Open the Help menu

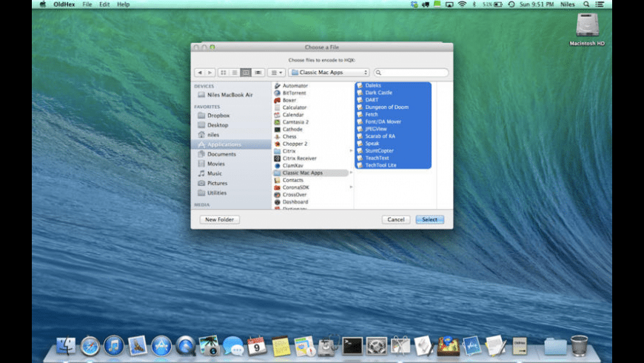click(123, 4)
